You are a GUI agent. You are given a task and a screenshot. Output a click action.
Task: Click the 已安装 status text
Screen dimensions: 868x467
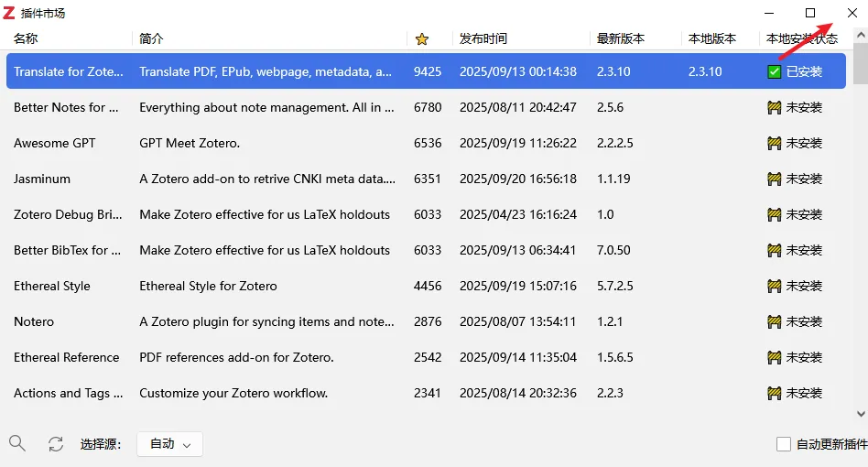click(x=804, y=71)
